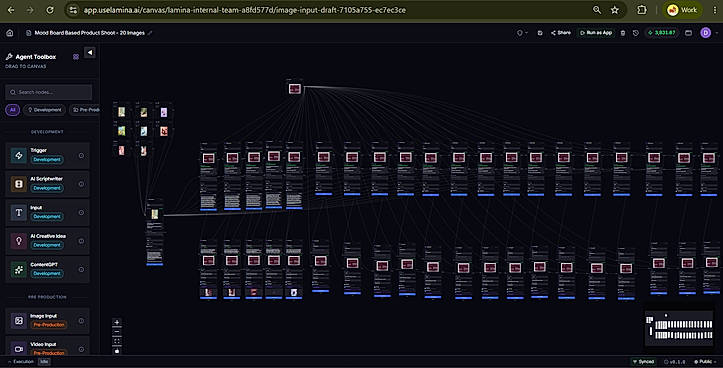Reload the page
The image size is (723, 368).
[50, 10]
